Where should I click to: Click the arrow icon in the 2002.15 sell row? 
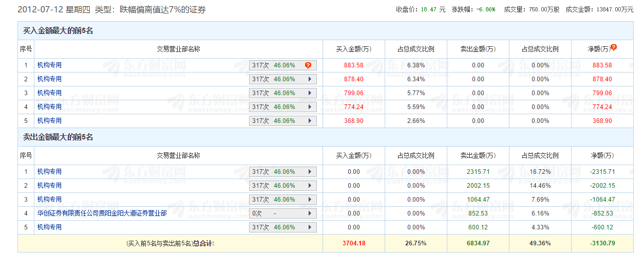(310, 186)
